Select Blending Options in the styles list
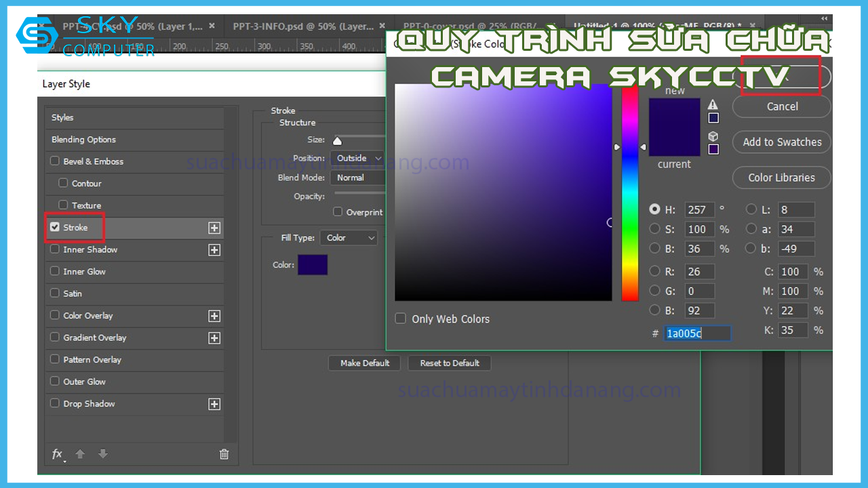This screenshot has width=868, height=488. pos(84,140)
